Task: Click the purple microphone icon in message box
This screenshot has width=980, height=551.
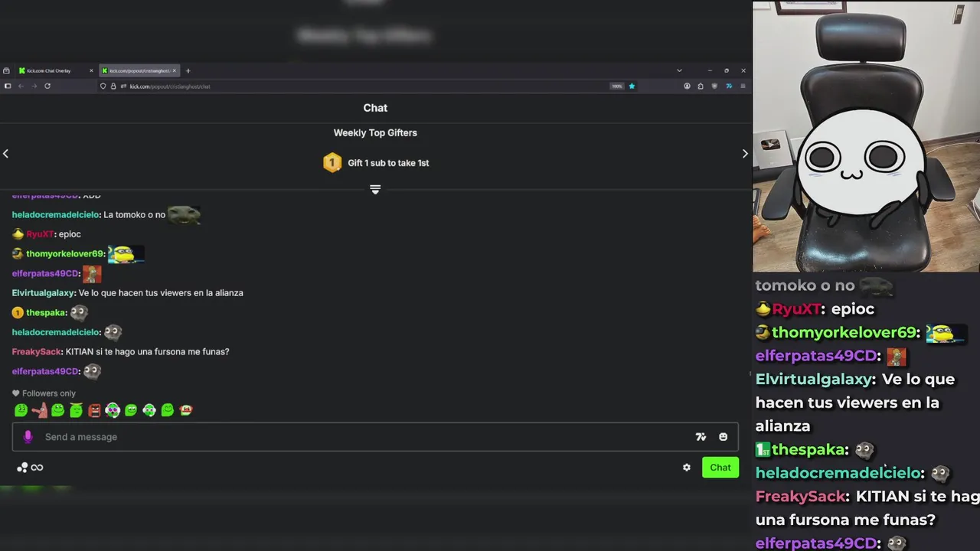Action: point(28,436)
